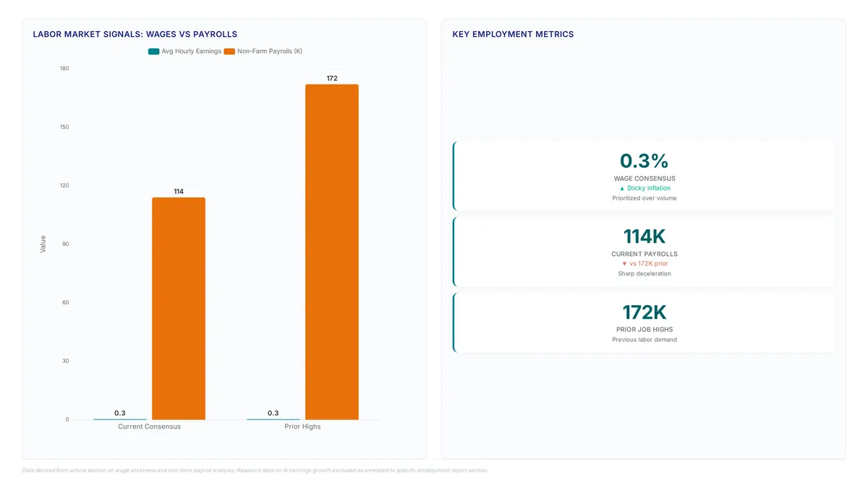Select the 0.3 label under Prior Highs
This screenshot has height=488, width=868.
coord(273,414)
